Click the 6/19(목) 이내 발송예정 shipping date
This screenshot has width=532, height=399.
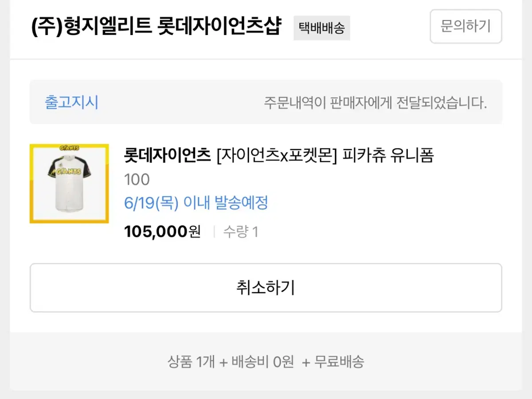[x=196, y=204]
